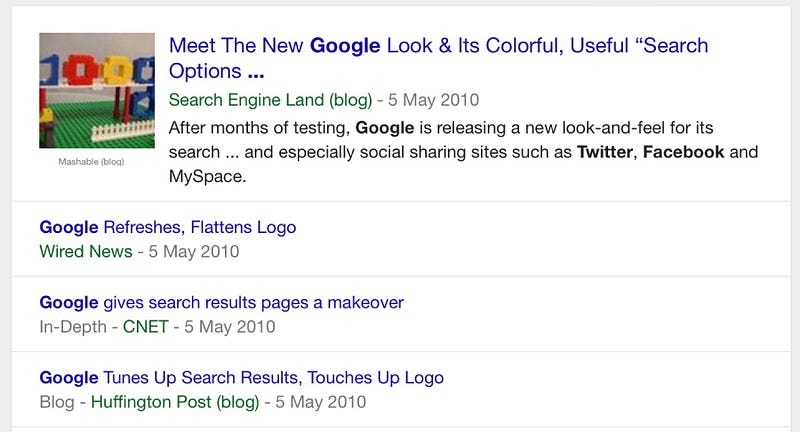The image size is (800, 432).
Task: Visit the Huffington Post (blog) source
Action: click(x=175, y=402)
